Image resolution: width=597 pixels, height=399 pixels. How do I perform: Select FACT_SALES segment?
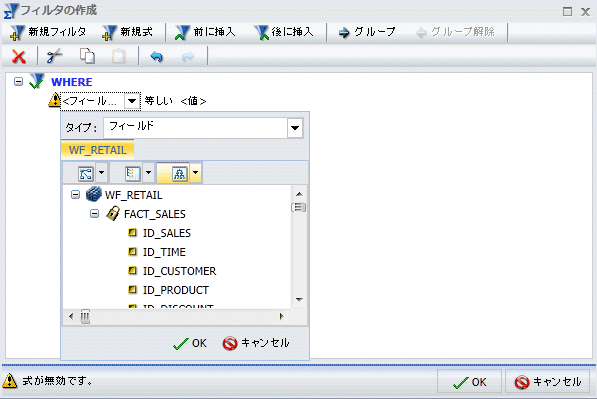155,214
